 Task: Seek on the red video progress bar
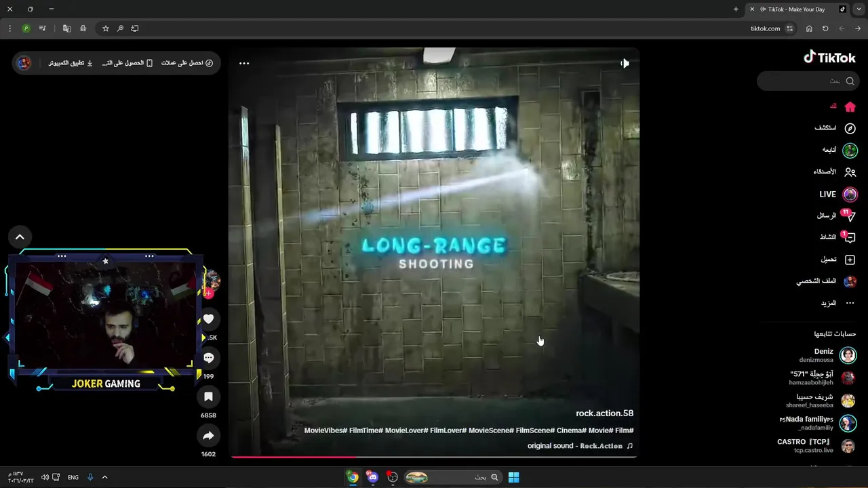tap(434, 457)
